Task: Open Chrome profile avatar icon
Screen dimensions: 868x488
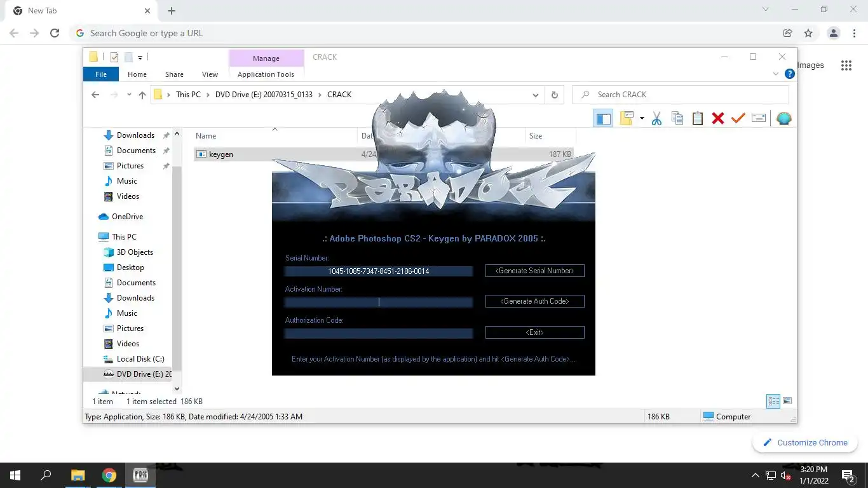Action: [x=834, y=33]
